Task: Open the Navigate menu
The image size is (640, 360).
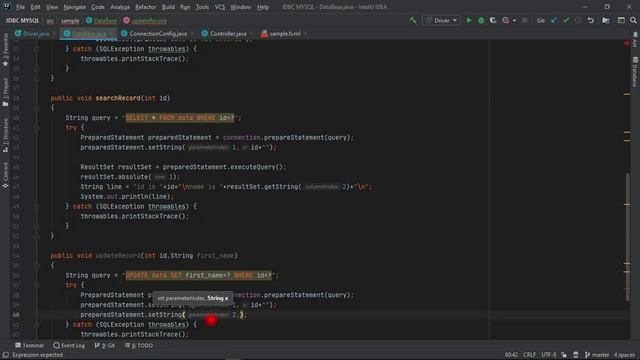Action: click(x=75, y=7)
